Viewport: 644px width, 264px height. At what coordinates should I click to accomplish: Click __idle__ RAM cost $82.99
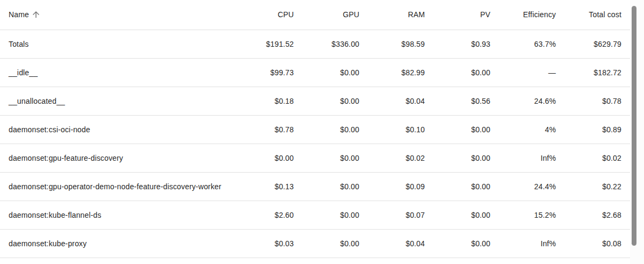coord(413,73)
